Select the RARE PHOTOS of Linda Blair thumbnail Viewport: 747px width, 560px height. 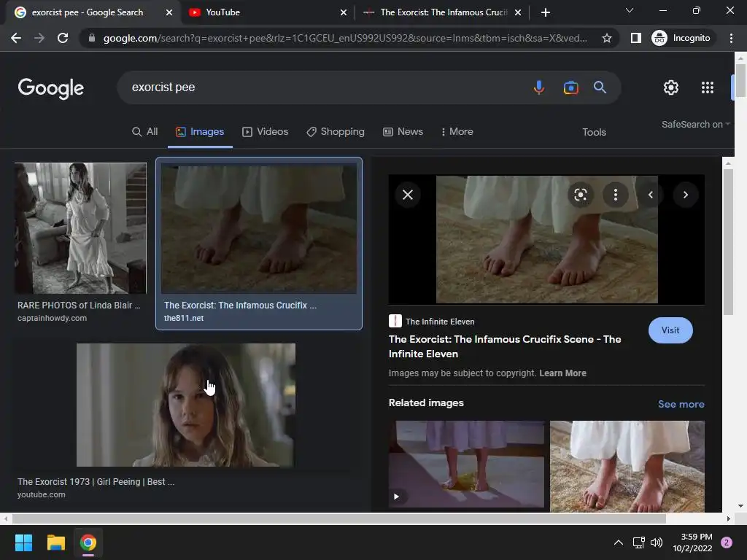tap(80, 228)
